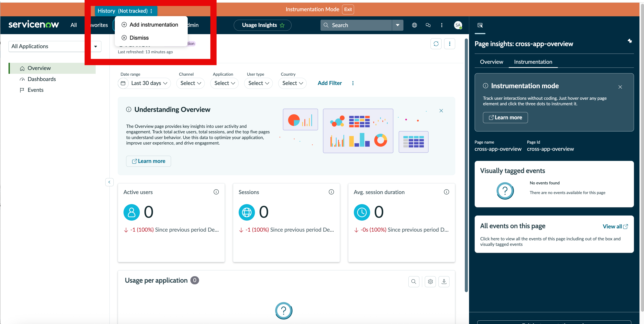Open the History three-dots menu
The height and width of the screenshot is (324, 644).
pyautogui.click(x=151, y=11)
